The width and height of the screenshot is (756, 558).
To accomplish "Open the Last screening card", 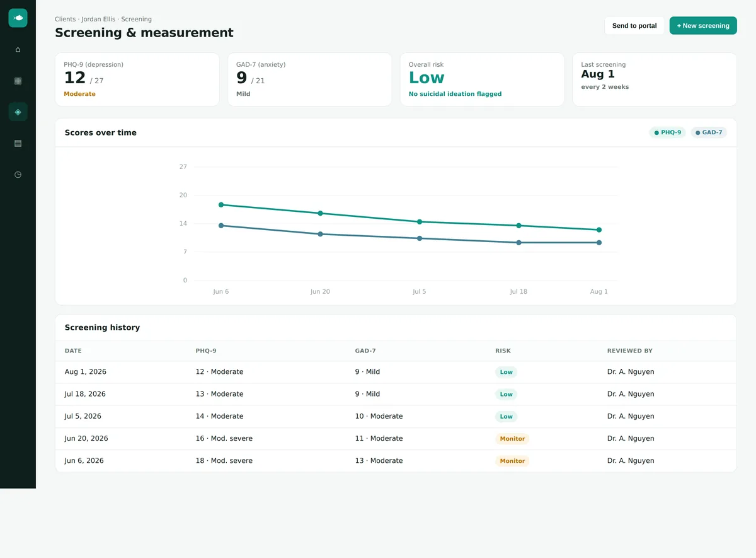I will 655,79.
